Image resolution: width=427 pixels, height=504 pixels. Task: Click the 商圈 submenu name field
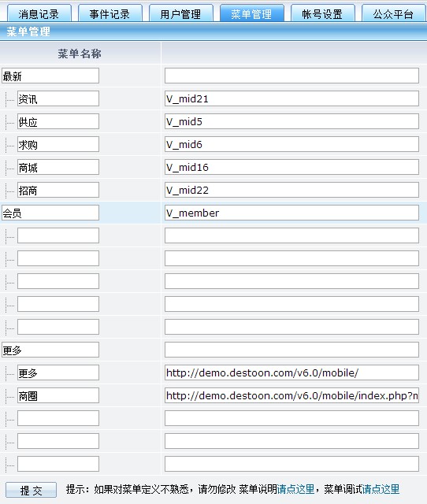point(58,395)
